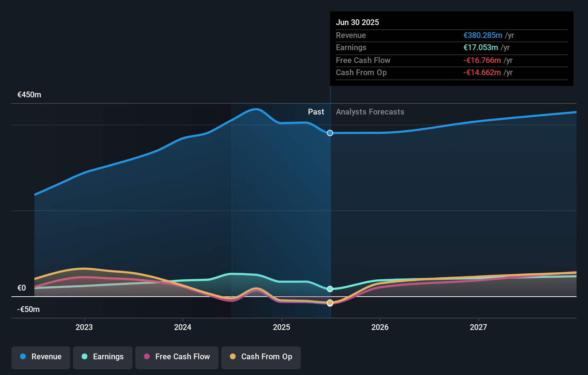Click the Cash From Op legend dot icon
The height and width of the screenshot is (375, 588).
[233, 357]
